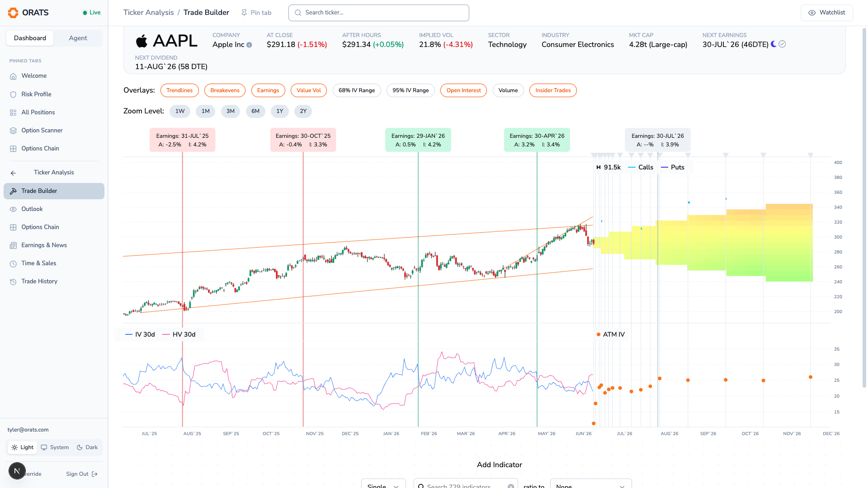Open Ticker Analysis Options Chain page

point(54,227)
